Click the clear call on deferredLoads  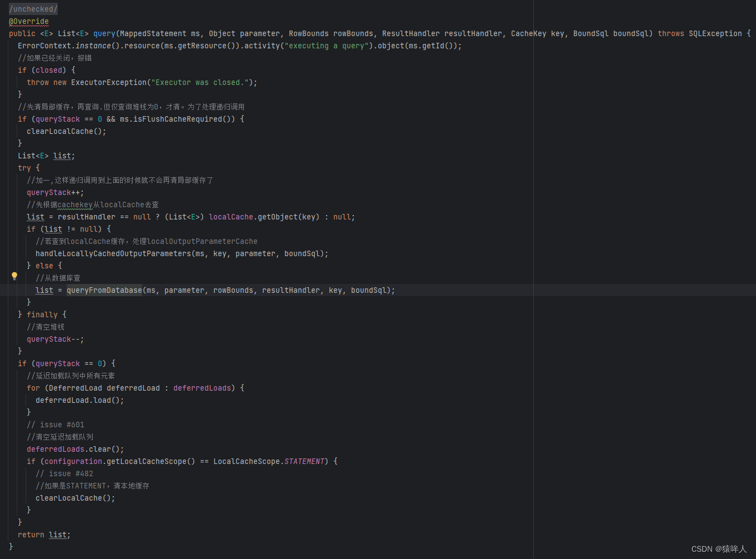pos(100,449)
